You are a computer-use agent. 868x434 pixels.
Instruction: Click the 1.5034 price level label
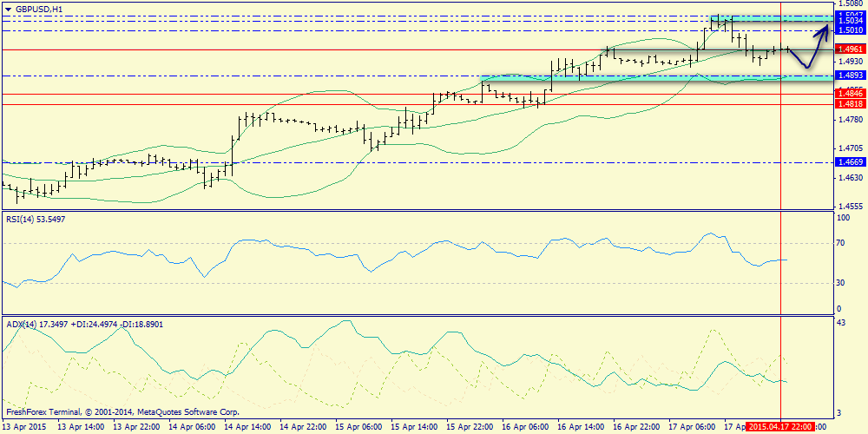coord(852,21)
